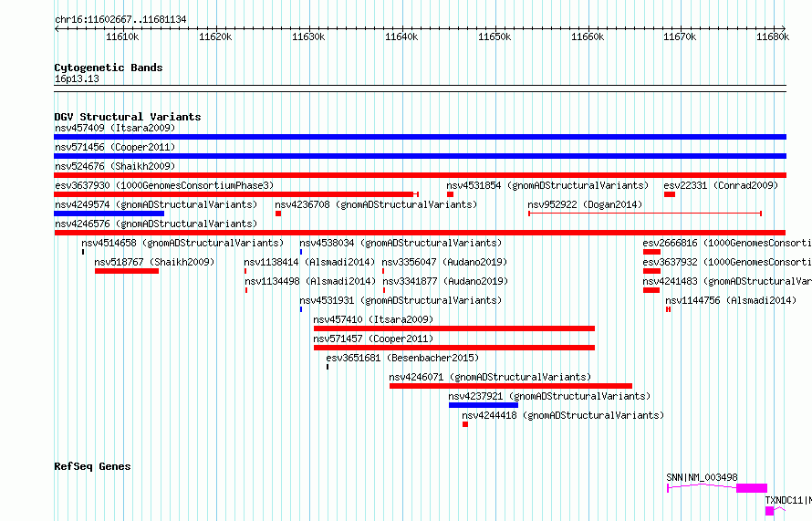Image resolution: width=812 pixels, height=521 pixels.
Task: Open esv22331 (Conrad2009) variant label
Action: [x=721, y=185]
